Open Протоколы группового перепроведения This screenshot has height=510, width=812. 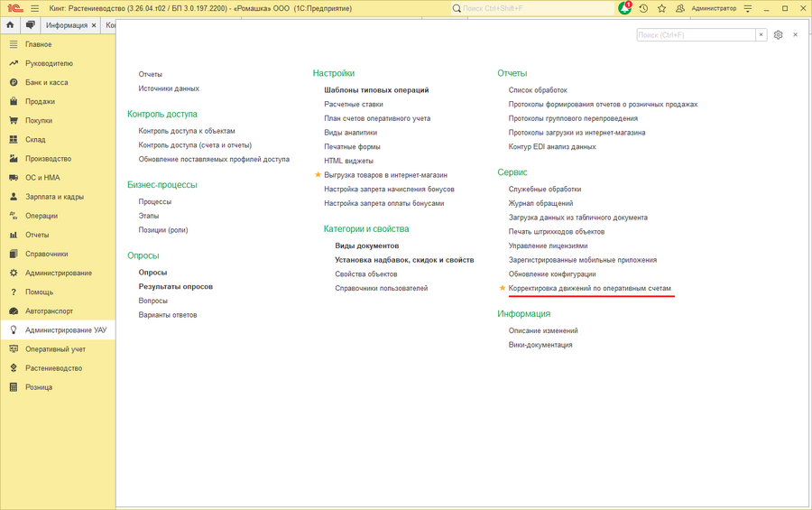point(573,118)
